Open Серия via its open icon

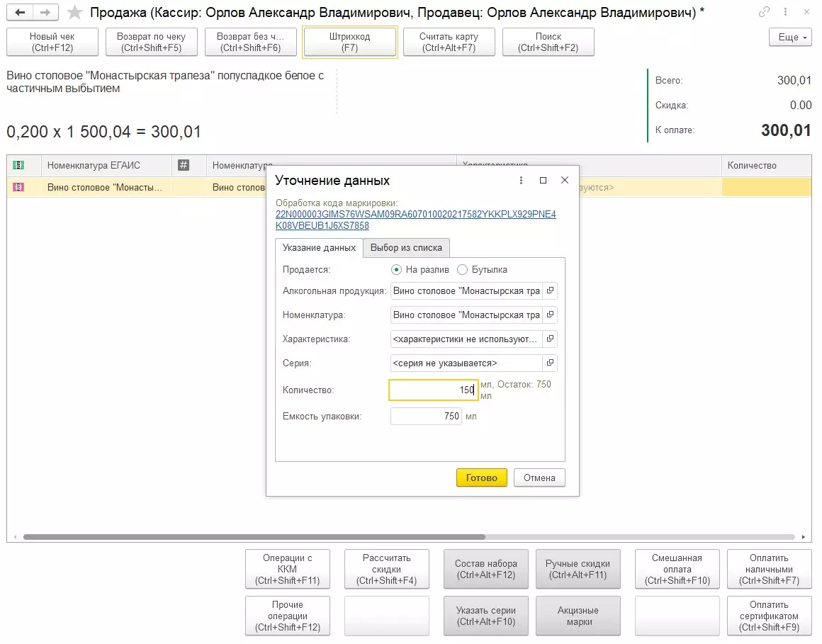pos(550,363)
